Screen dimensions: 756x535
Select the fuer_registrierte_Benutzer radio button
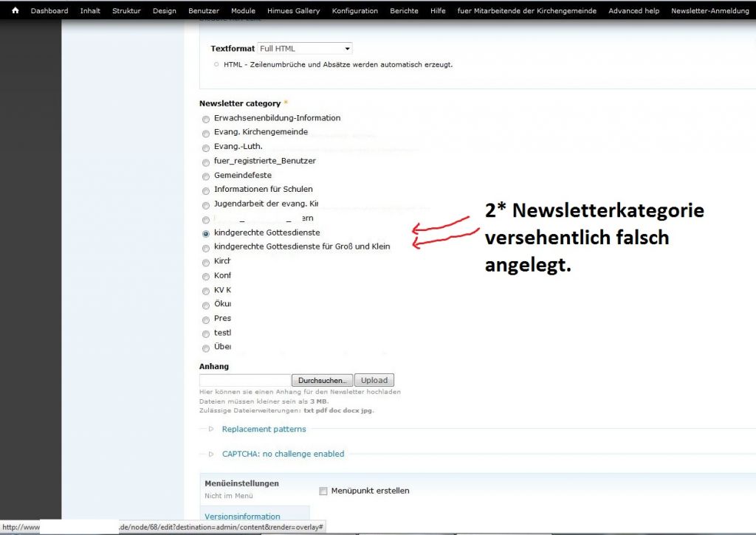(206, 162)
